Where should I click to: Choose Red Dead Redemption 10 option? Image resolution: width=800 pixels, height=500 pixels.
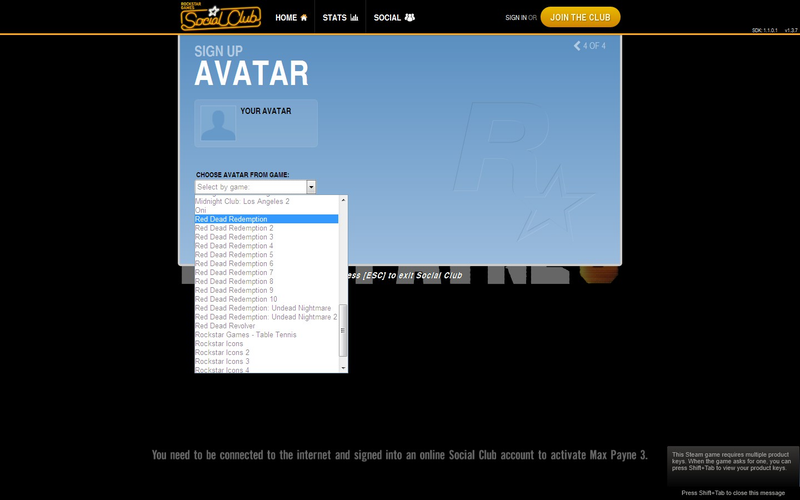coord(266,299)
